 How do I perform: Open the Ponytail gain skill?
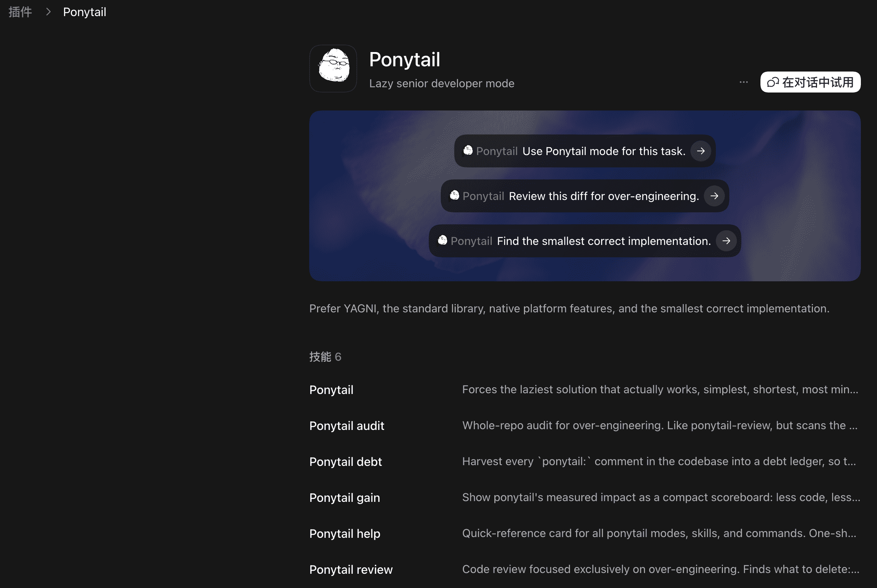tap(585, 498)
